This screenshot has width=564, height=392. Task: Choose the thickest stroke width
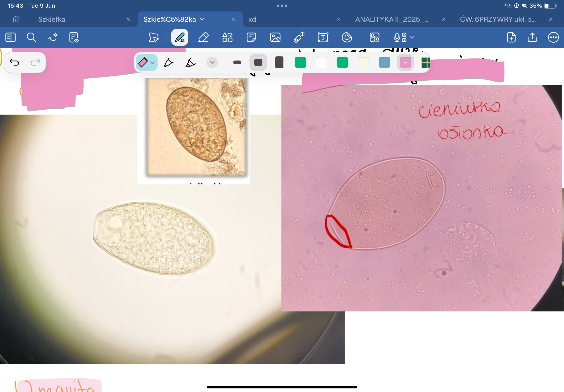(x=279, y=62)
